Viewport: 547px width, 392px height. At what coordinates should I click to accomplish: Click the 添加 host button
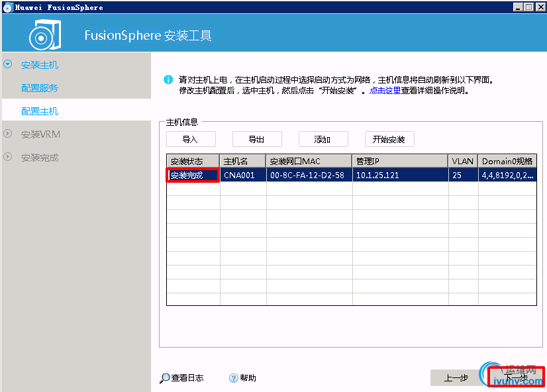click(x=323, y=139)
